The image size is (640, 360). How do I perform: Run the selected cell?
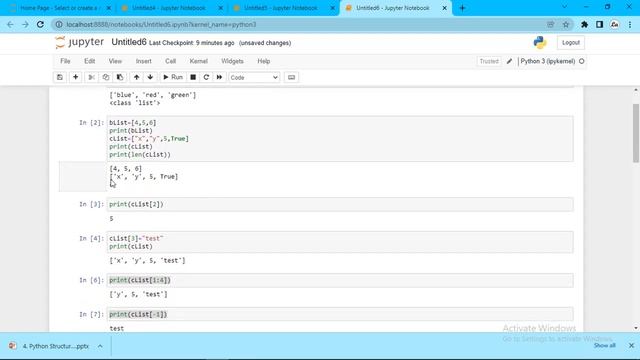coord(173,77)
